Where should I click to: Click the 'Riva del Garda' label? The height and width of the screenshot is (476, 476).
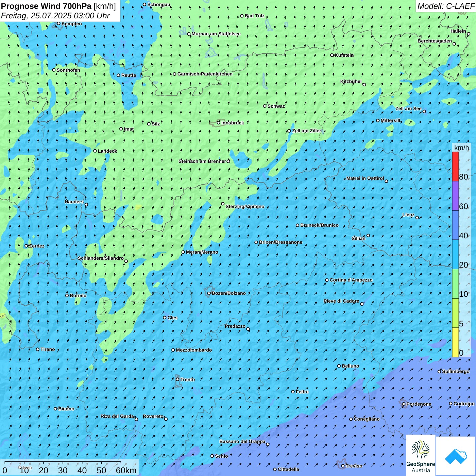(x=117, y=417)
